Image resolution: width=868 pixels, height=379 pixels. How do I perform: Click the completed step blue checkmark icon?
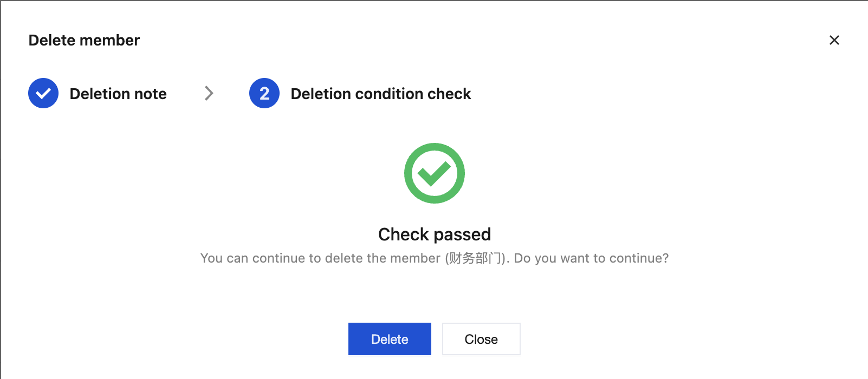(43, 93)
